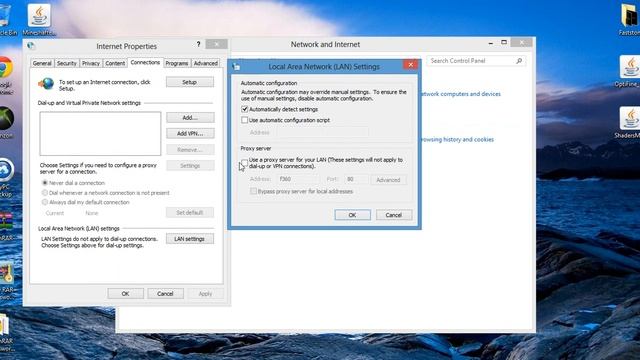Click the search magnifier in Control Panel
The width and height of the screenshot is (640, 360).
(x=519, y=61)
